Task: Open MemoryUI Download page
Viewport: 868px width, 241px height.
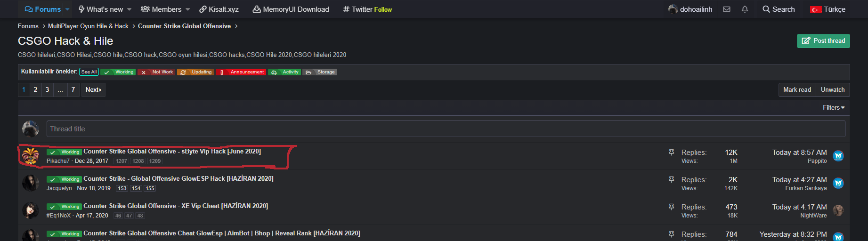Action: 291,9
